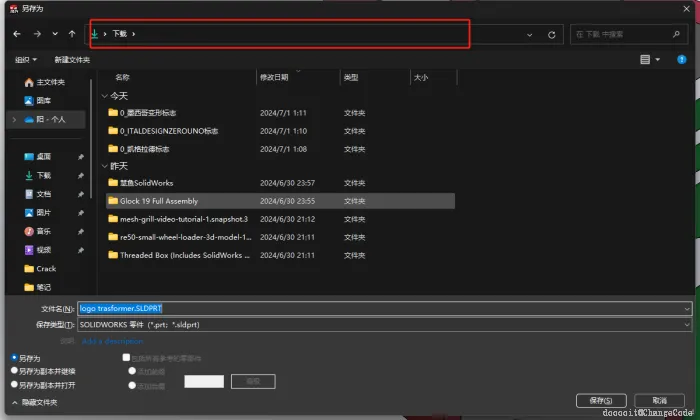The width and height of the screenshot is (700, 420).
Task: Open 下载 in the sidebar
Action: 38,175
